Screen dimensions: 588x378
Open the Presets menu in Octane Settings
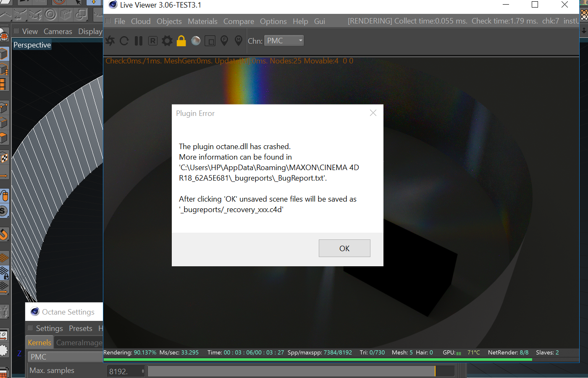click(81, 328)
